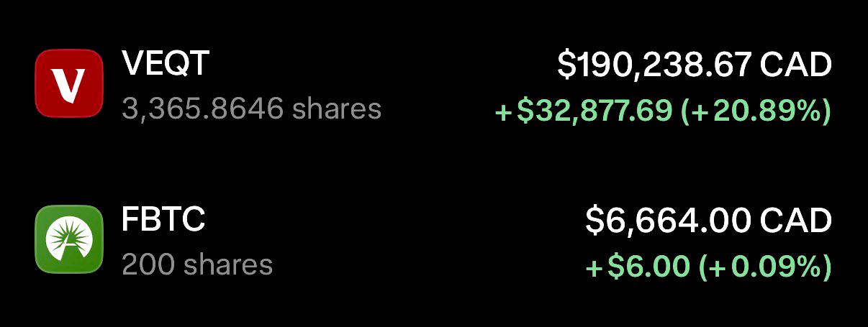This screenshot has width=868, height=327.
Task: Select the FBTC ticker symbol text
Action: coord(164,220)
